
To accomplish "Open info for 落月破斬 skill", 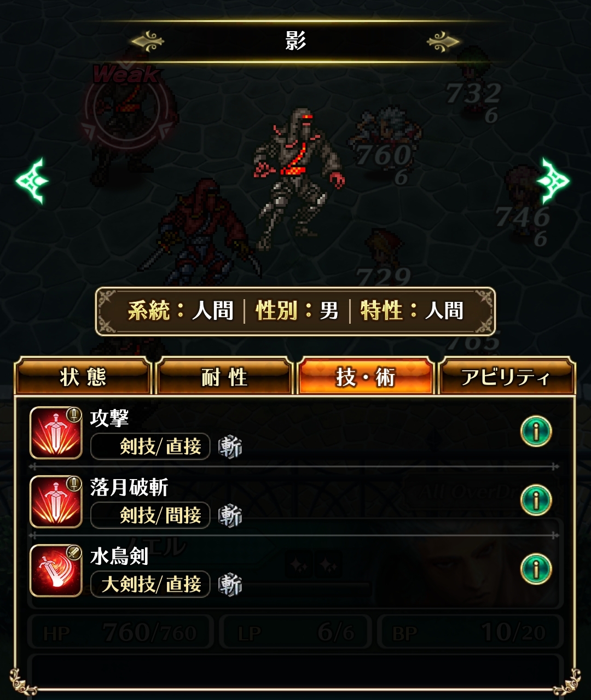I will click(x=536, y=500).
